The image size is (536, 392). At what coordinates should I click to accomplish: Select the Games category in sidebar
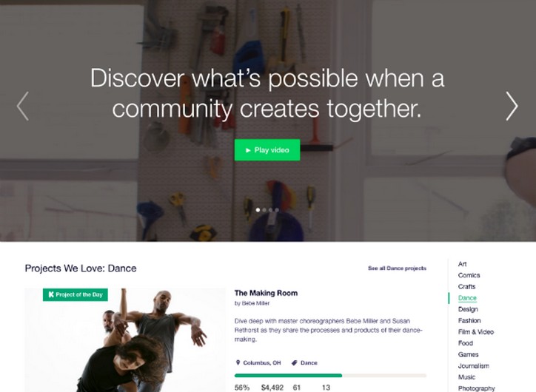tap(469, 354)
